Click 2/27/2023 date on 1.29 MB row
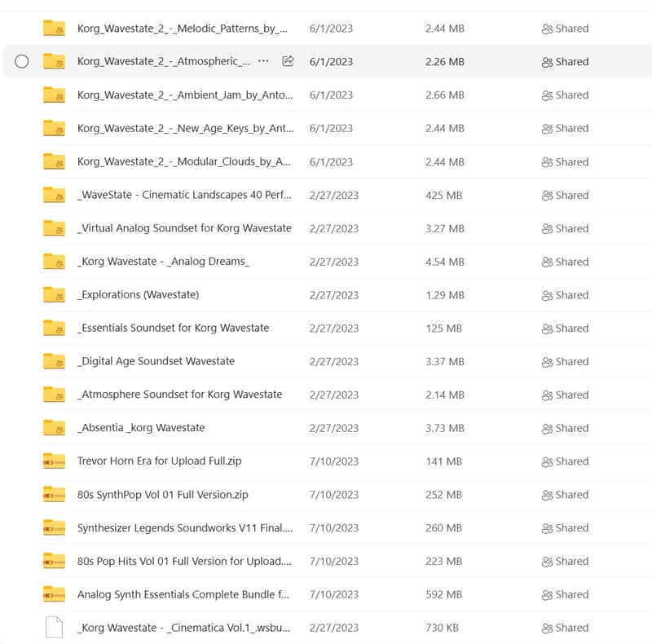This screenshot has height=644, width=652. 334,295
